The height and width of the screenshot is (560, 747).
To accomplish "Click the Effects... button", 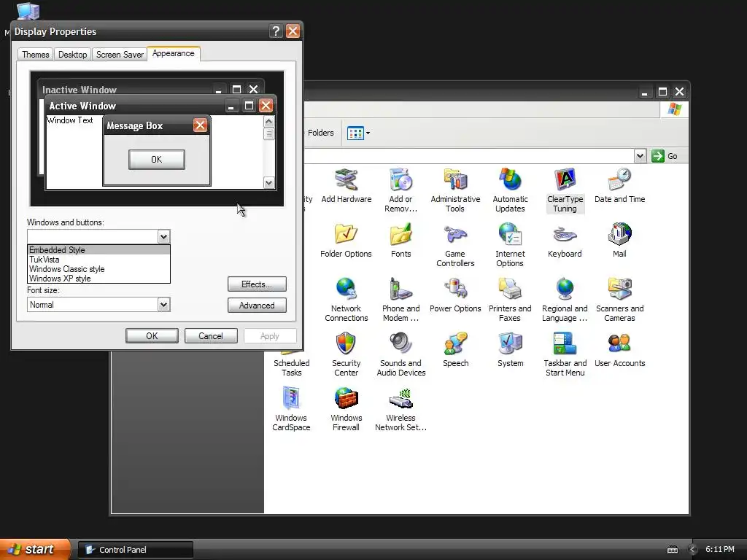I will click(x=257, y=284).
